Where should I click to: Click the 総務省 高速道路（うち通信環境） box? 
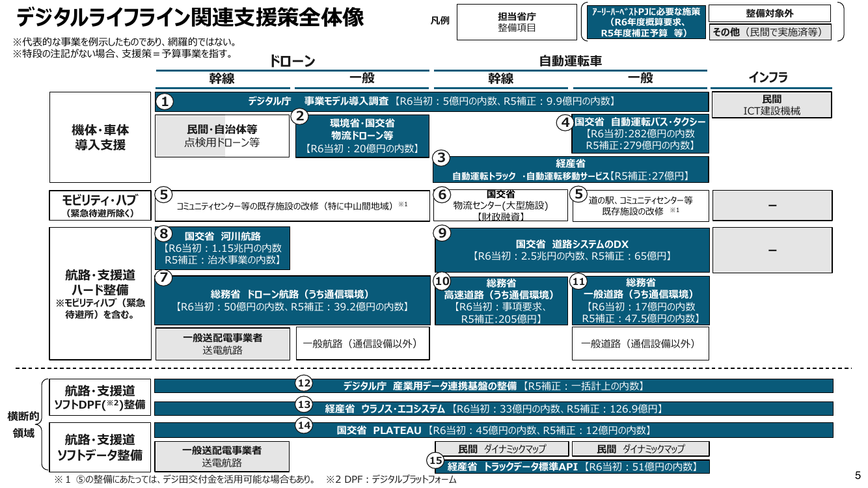[500, 301]
